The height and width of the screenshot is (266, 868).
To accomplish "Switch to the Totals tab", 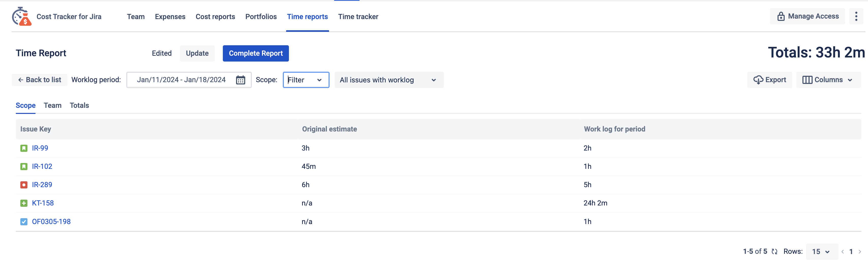I will click(79, 105).
